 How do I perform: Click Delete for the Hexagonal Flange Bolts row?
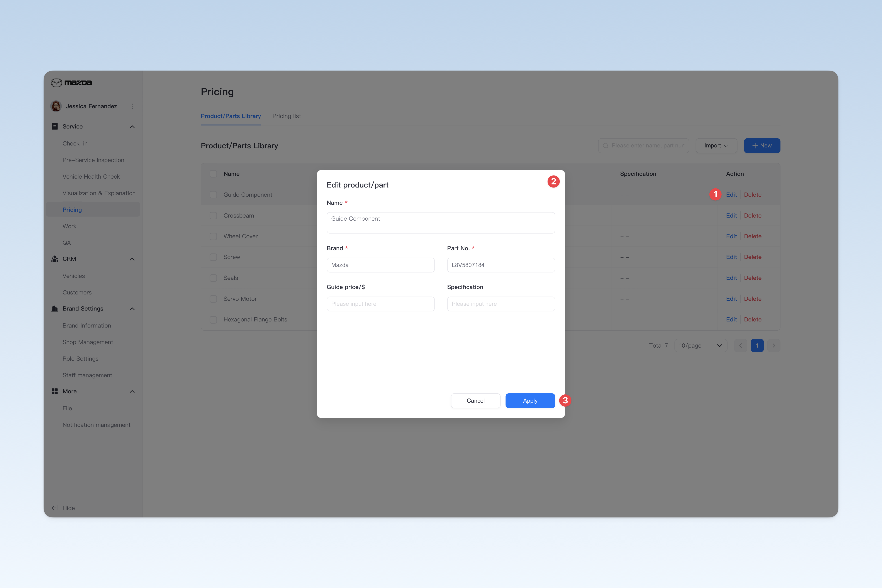pyautogui.click(x=753, y=319)
